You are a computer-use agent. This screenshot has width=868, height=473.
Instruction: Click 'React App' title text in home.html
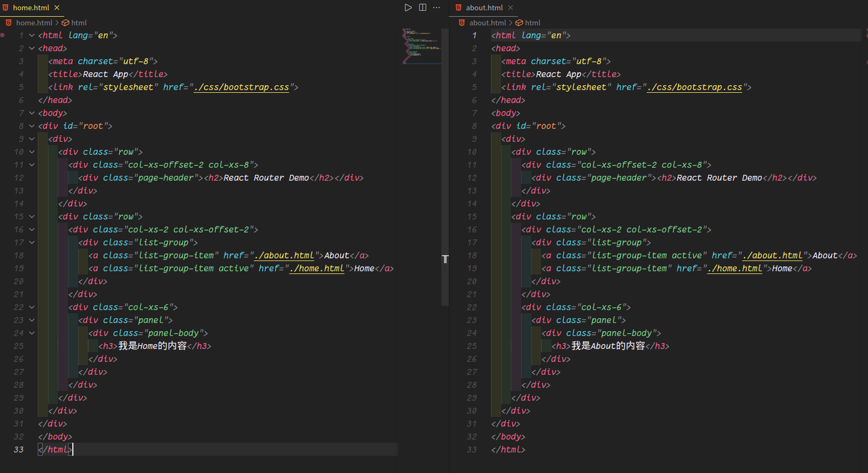coord(106,74)
